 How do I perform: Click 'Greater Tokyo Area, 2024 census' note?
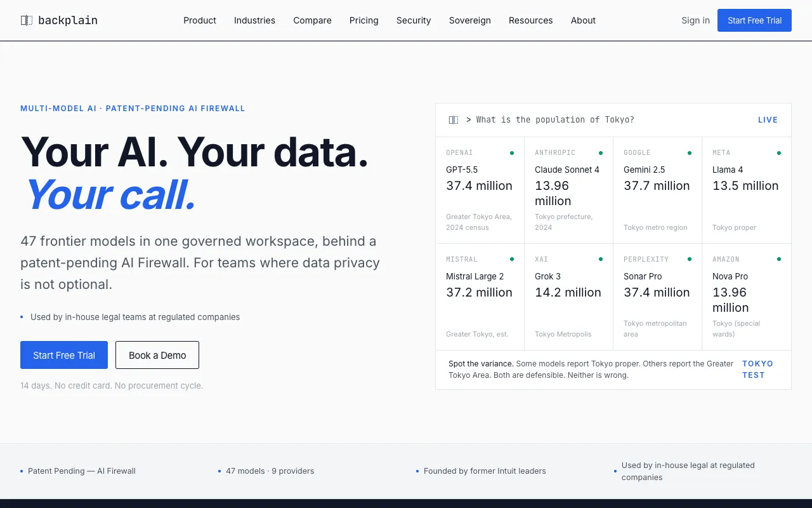(479, 222)
